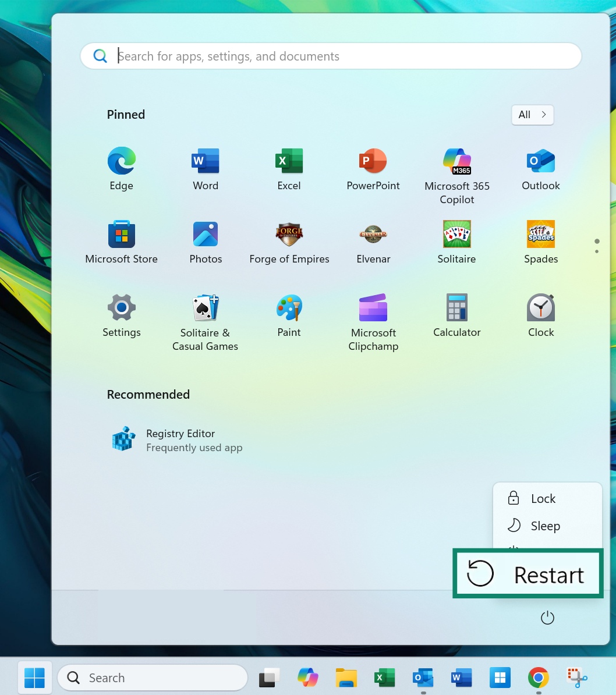Open Microsoft Edge from pinned apps
Image resolution: width=616 pixels, height=695 pixels.
[121, 169]
